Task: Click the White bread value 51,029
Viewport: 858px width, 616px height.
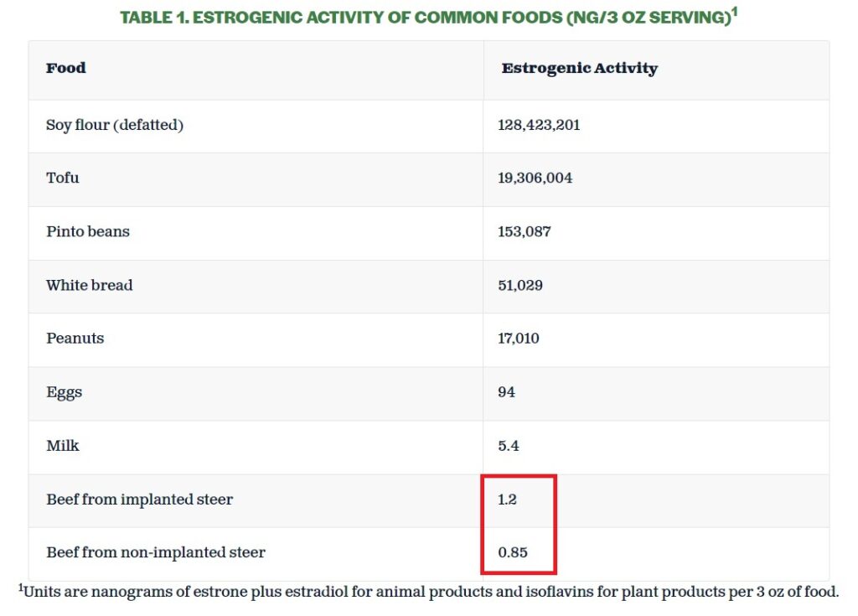Action: click(520, 285)
